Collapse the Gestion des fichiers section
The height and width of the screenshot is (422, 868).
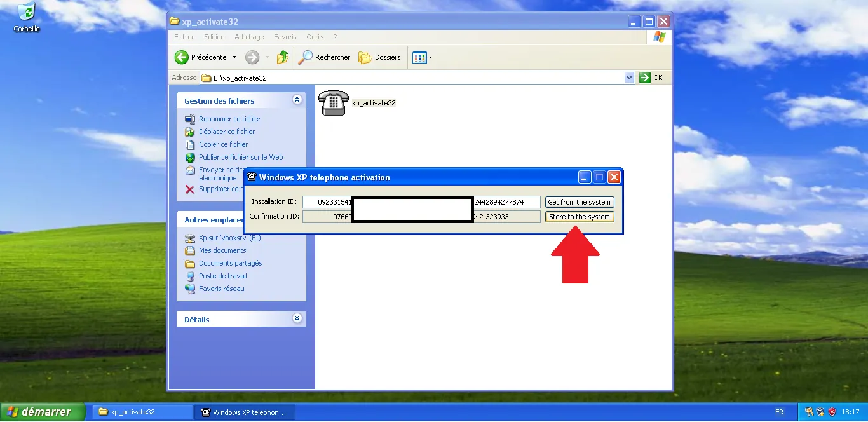[297, 100]
